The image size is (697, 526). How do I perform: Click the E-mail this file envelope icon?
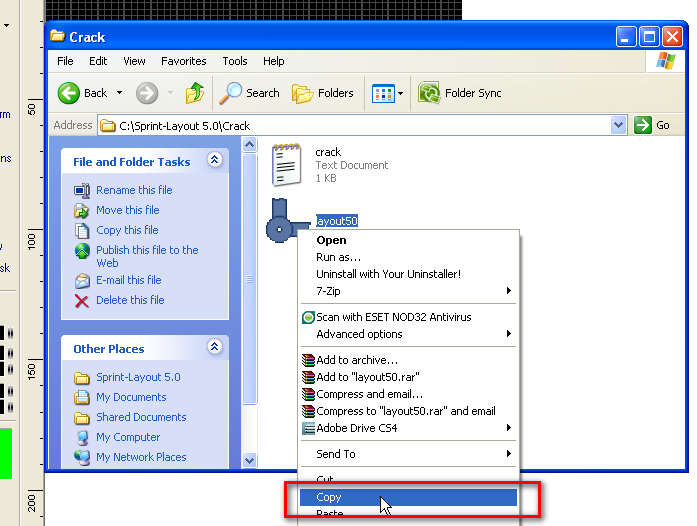[x=82, y=281]
